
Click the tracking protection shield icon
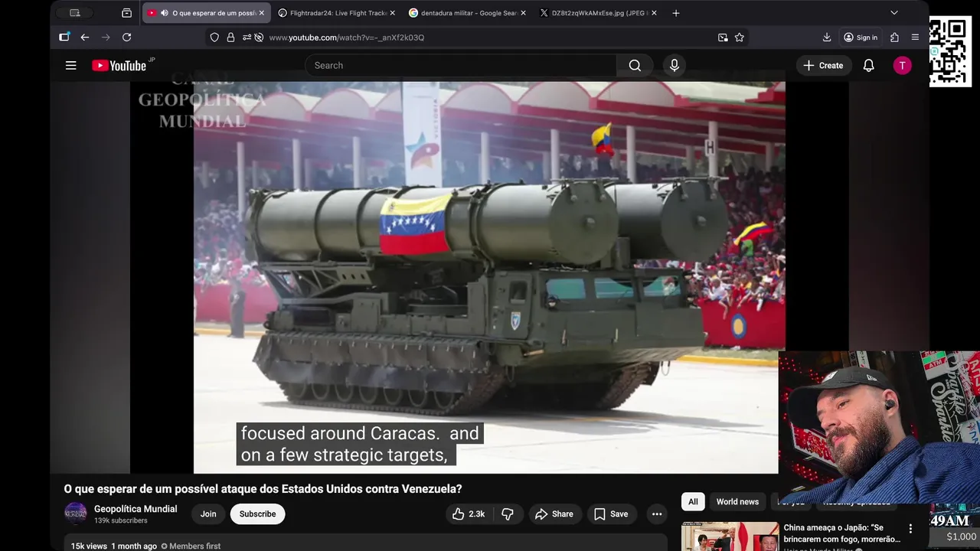214,37
